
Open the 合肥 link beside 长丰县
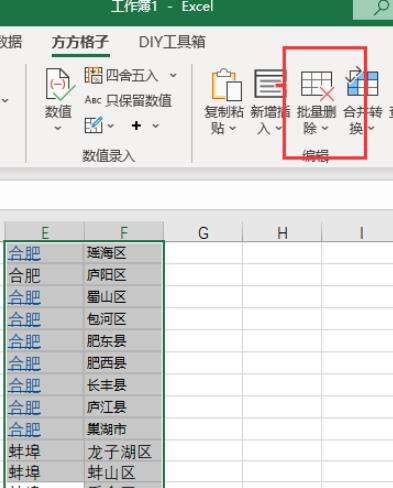point(24,385)
